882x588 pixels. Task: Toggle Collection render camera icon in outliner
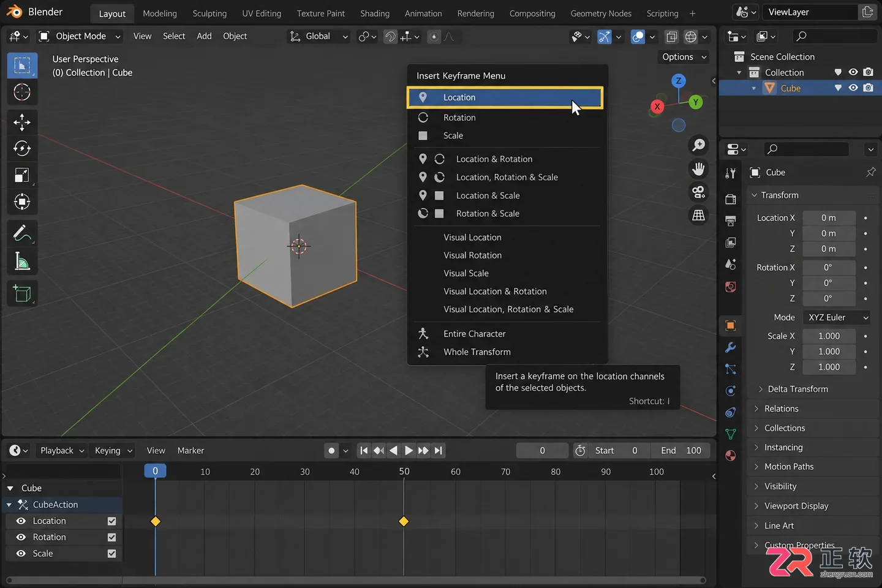(868, 72)
